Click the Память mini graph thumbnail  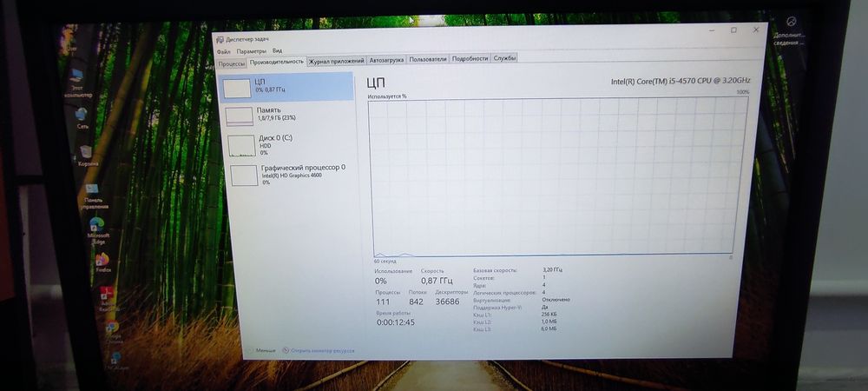click(240, 116)
